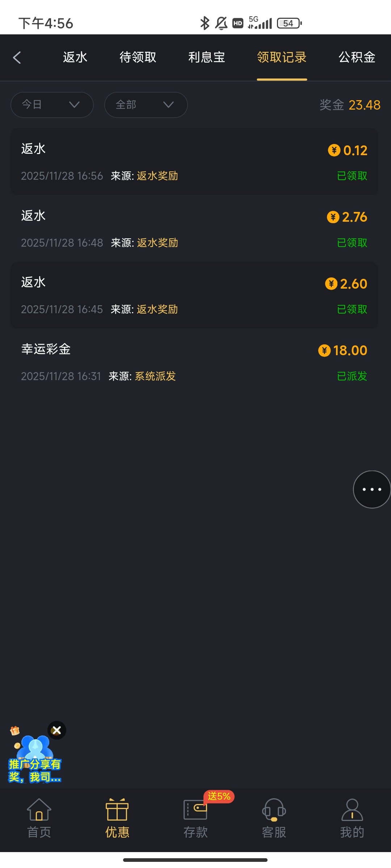Switch to the 公积金 tab
Screen dimensions: 391x868
(357, 58)
